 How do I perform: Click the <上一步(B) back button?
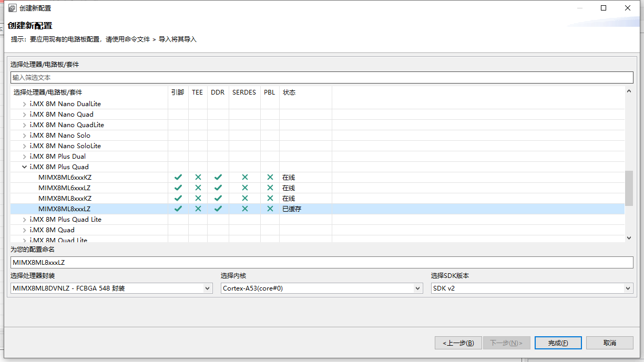[458, 343]
